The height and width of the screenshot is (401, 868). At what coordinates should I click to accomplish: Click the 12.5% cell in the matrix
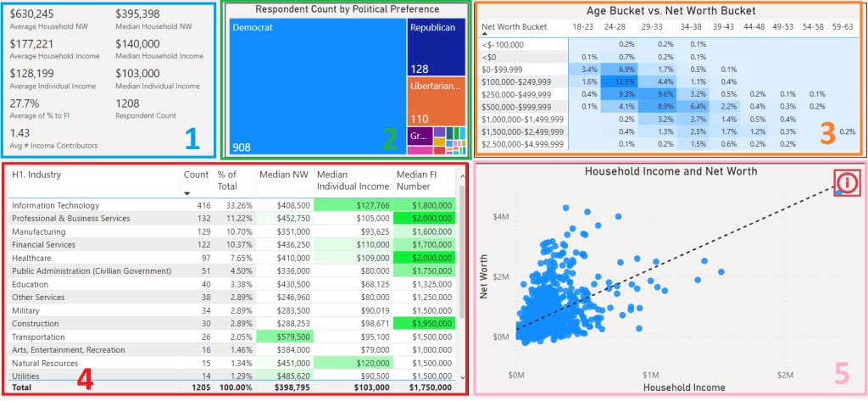click(623, 81)
